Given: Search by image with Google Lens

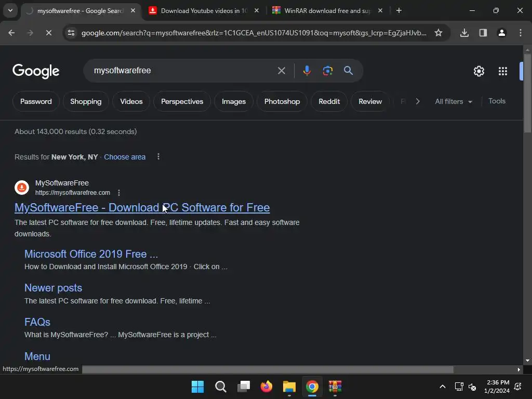Looking at the screenshot, I should point(327,71).
